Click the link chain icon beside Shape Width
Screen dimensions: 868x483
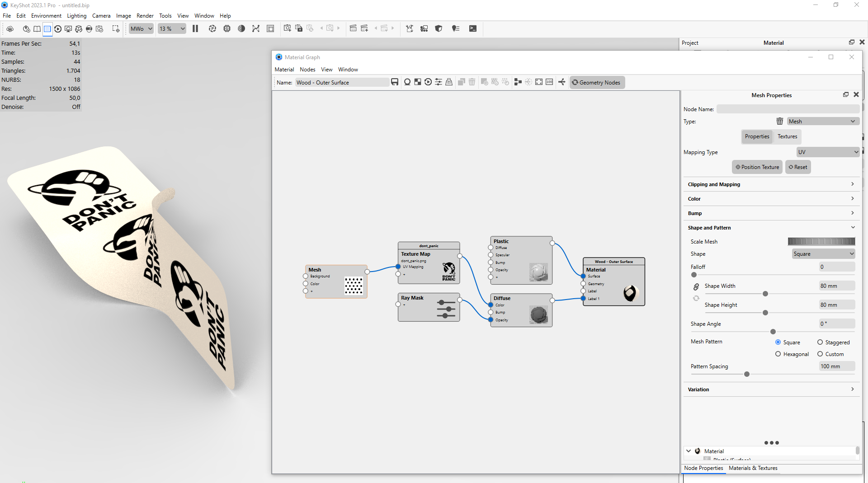click(x=696, y=286)
